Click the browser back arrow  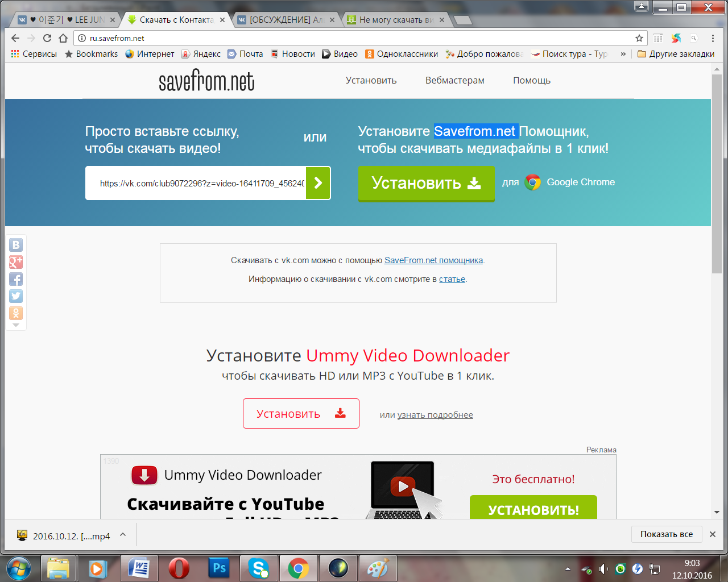click(15, 38)
